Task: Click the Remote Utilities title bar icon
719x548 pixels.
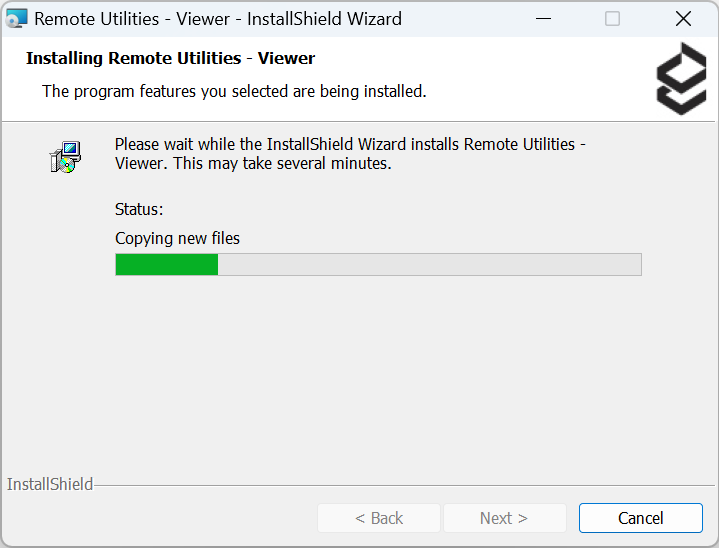Action: pos(17,19)
